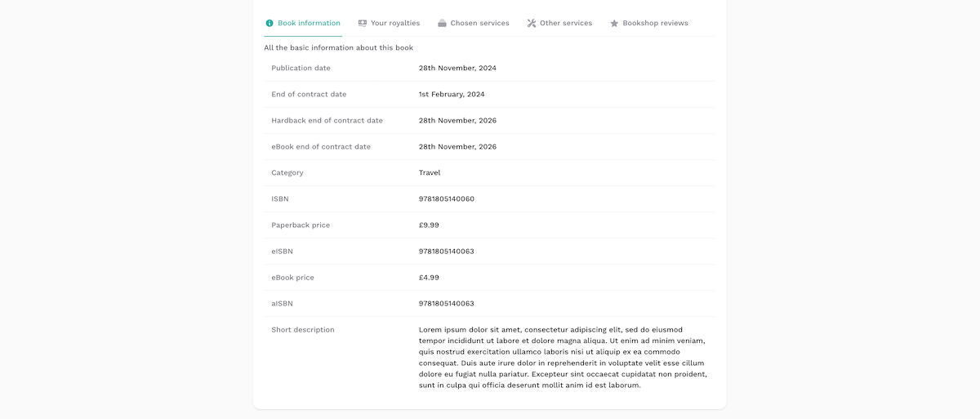Click the star icon beside Bookshop reviews
Viewport: 980px width, 419px height.
pos(614,23)
